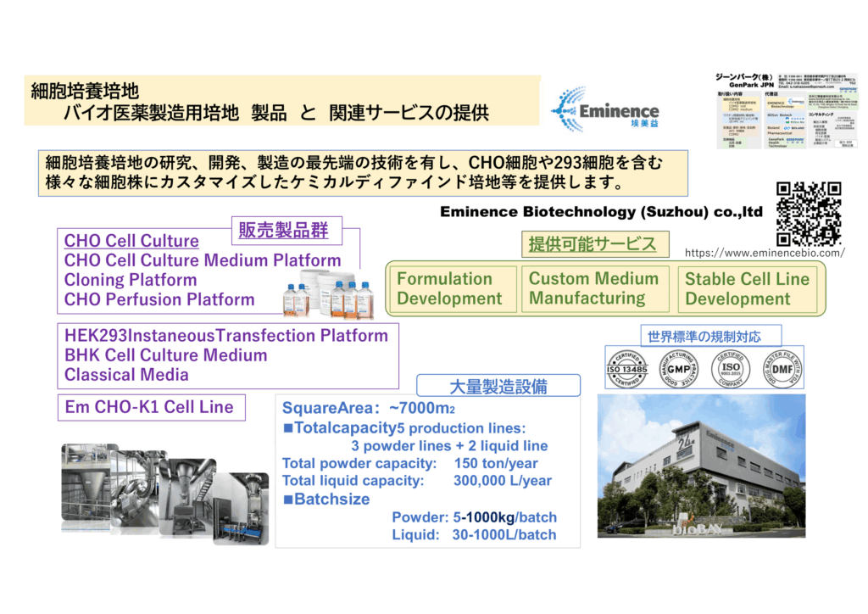Click the Eminence factory building photo
Image resolution: width=868 pixels, height=614 pixels.
coord(701,466)
